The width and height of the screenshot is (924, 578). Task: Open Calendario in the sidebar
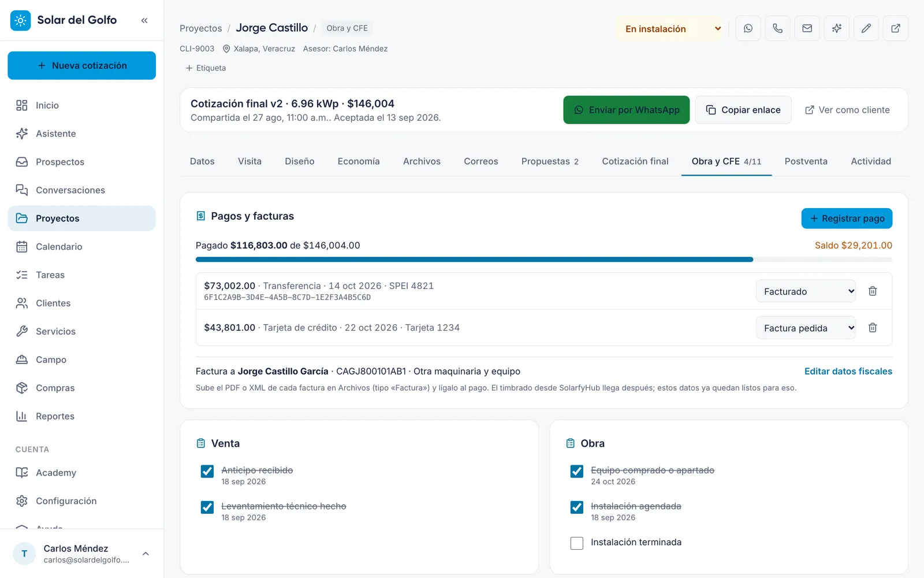[x=81, y=247]
